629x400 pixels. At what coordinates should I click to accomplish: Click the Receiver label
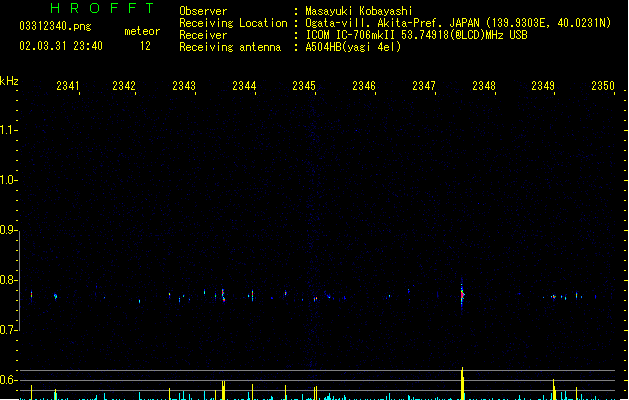[x=203, y=35]
